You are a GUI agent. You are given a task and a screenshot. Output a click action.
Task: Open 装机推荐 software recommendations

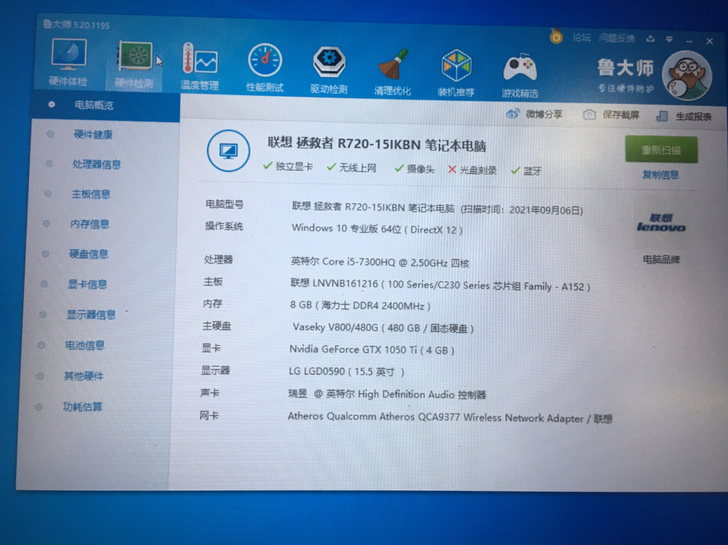456,73
